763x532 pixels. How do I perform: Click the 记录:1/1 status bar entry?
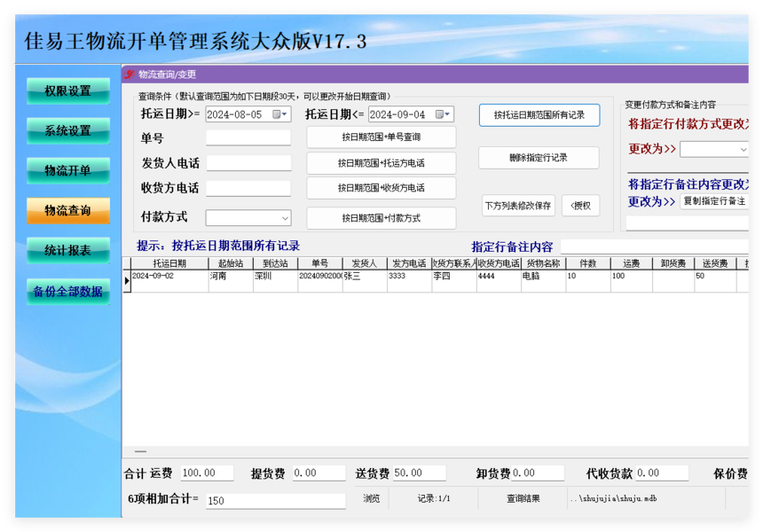click(x=434, y=498)
